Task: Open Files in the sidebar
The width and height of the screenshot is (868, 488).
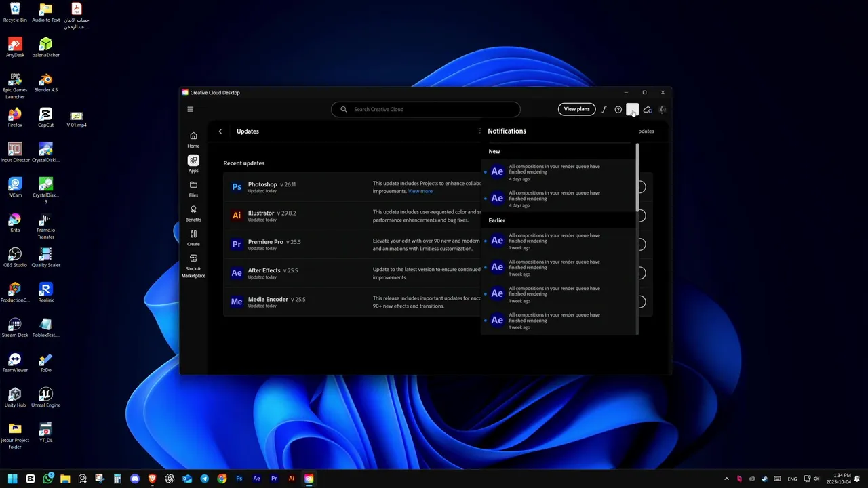Action: (193, 189)
